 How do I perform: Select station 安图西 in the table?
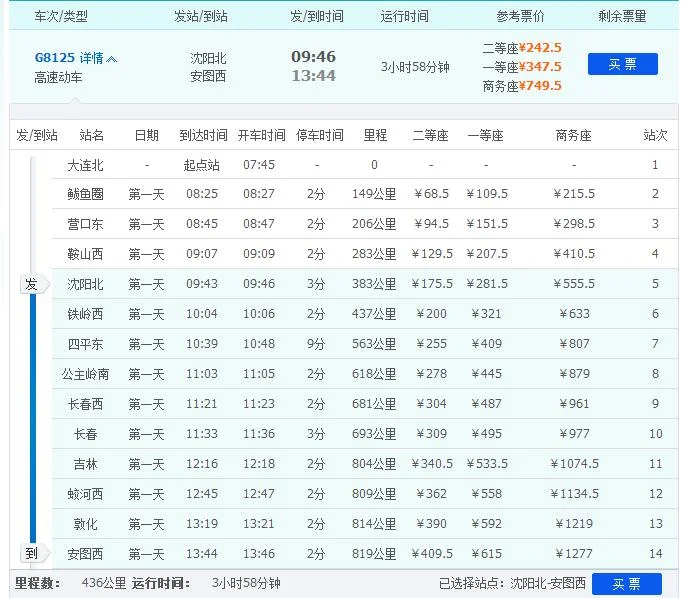pos(85,554)
